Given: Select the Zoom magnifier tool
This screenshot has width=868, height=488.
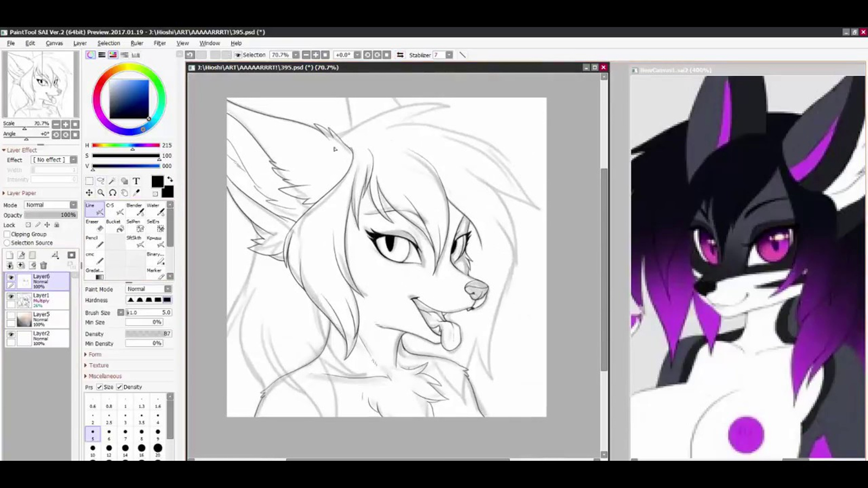Looking at the screenshot, I should [101, 192].
